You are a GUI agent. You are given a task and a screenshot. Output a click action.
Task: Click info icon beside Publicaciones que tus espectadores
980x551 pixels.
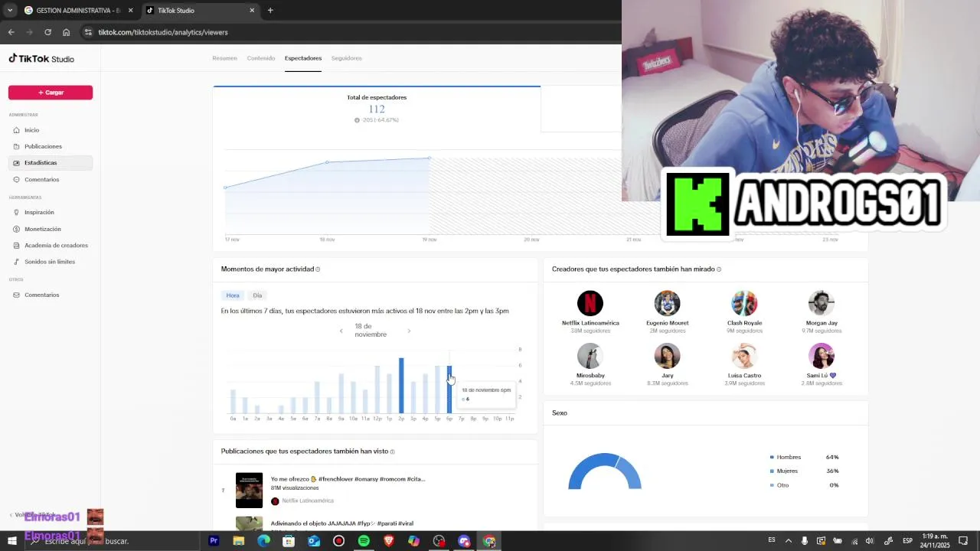click(393, 452)
